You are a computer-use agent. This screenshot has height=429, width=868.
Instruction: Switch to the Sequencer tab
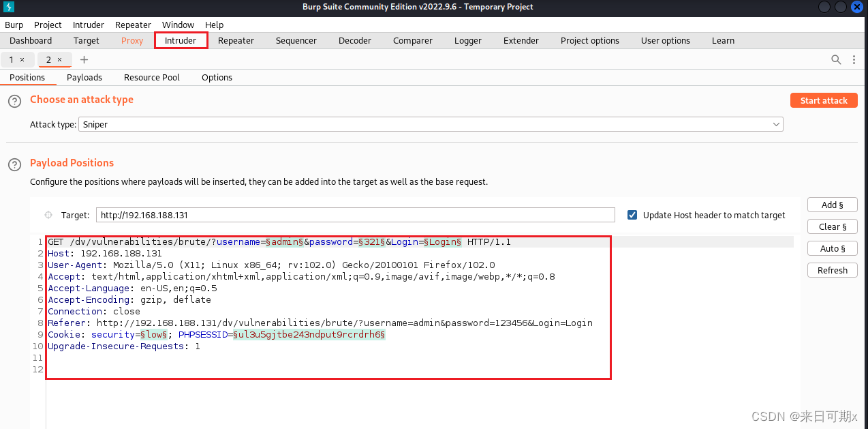(x=296, y=40)
